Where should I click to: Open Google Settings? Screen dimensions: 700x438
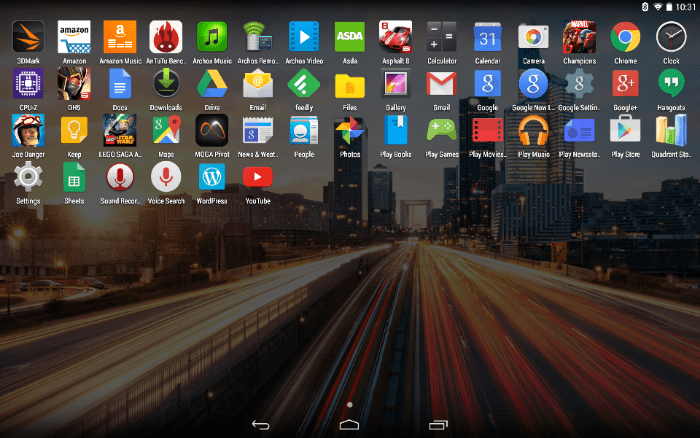coord(579,83)
